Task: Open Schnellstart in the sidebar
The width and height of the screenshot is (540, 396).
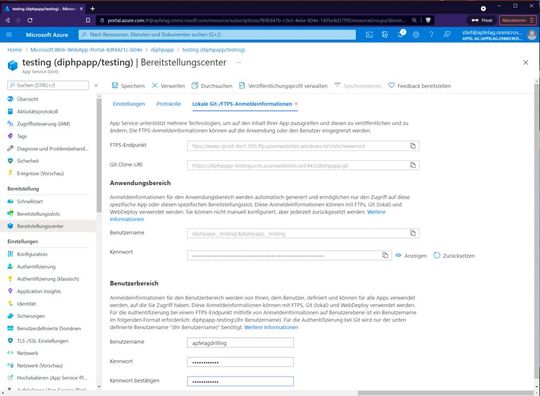Action: 30,201
